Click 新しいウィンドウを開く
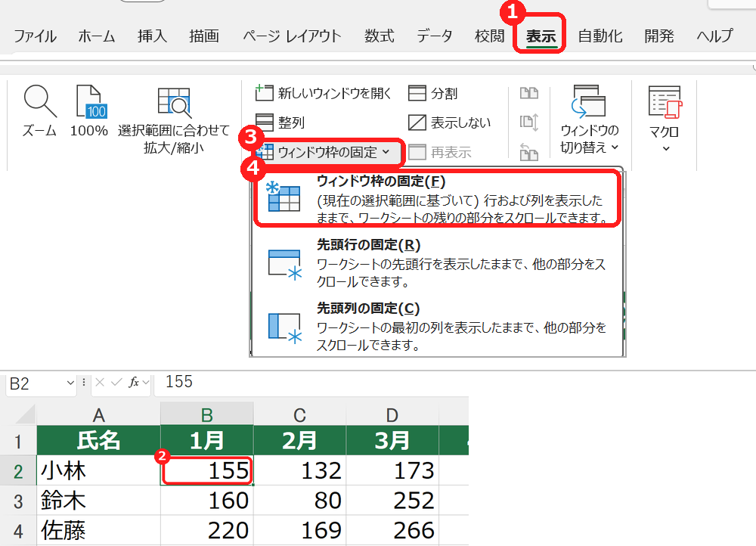Screen dimensions: 756x546 coord(323,92)
